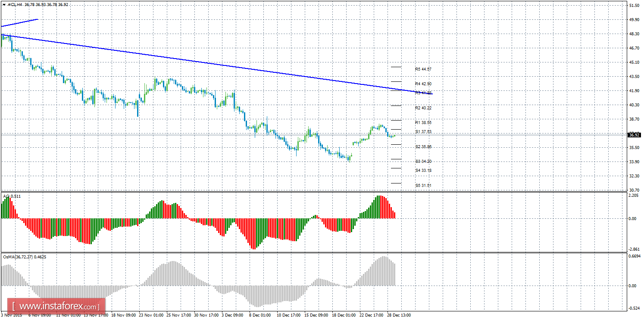Click the 32.30 price scale value

pyautogui.click(x=634, y=176)
